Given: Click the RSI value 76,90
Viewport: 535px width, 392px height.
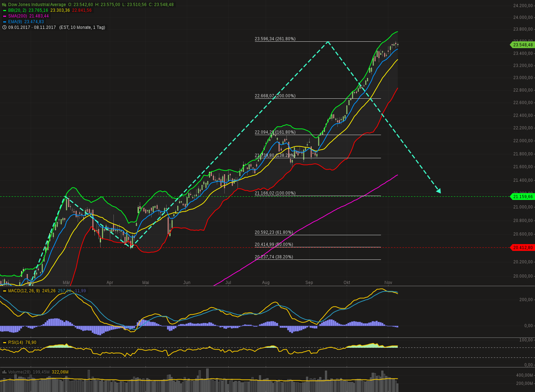Looking at the screenshot, I should click(31, 342).
